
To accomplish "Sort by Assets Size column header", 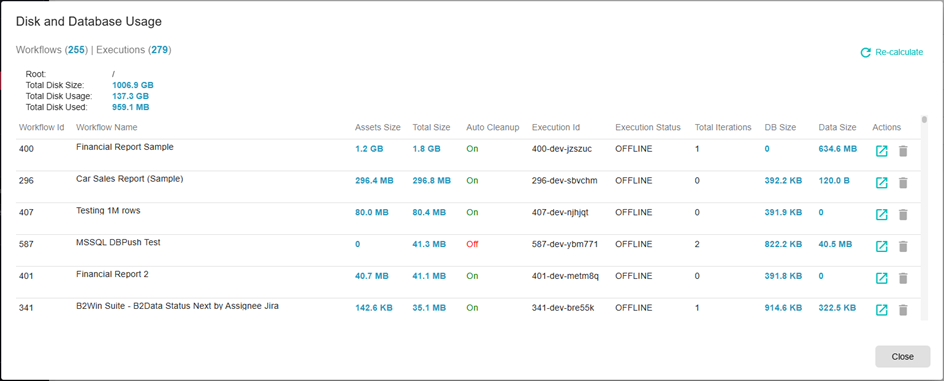I will [x=377, y=128].
